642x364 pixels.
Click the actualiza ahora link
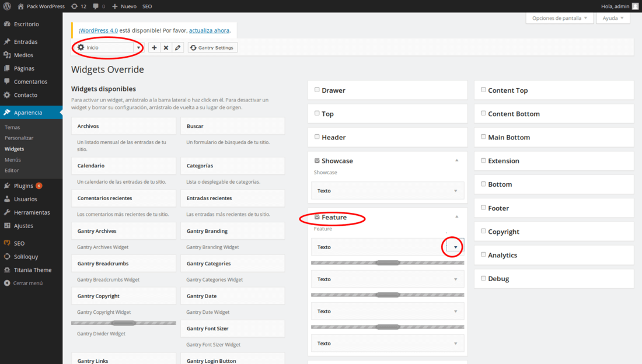(209, 30)
